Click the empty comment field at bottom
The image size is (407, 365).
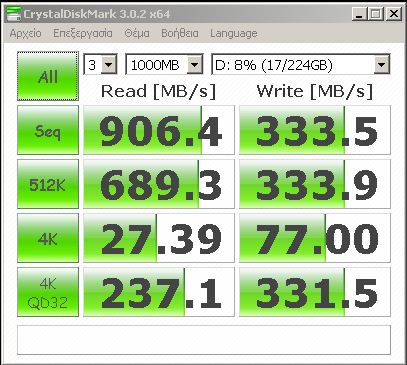tap(204, 340)
